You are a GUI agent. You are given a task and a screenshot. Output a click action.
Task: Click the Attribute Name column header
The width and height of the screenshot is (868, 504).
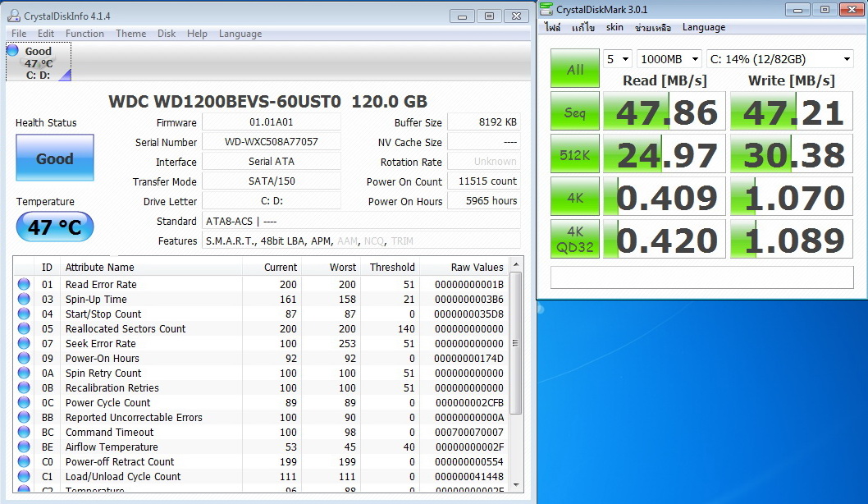(x=151, y=267)
